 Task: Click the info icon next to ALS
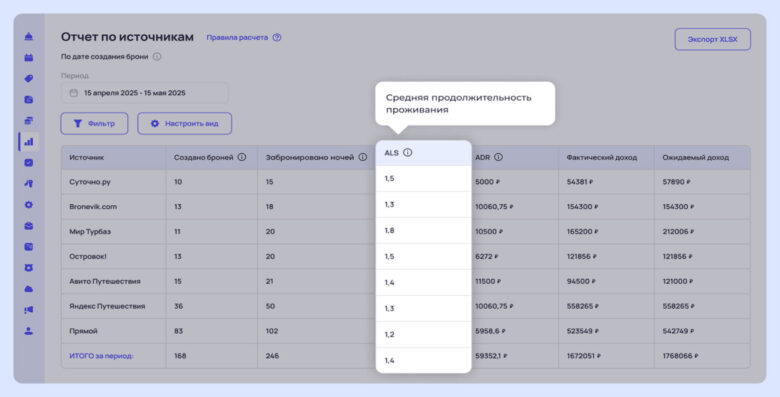pyautogui.click(x=407, y=153)
